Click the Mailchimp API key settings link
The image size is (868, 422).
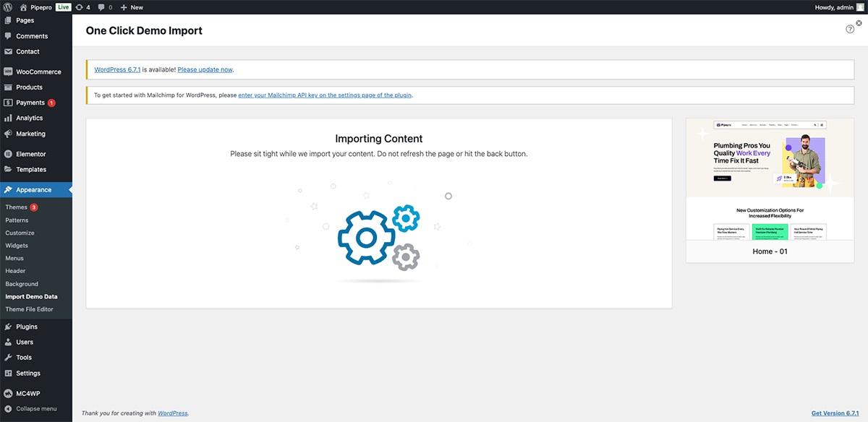[x=325, y=95]
